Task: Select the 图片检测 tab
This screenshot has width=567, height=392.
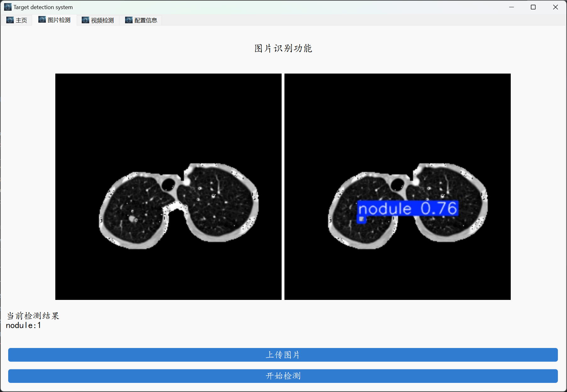Action: pyautogui.click(x=54, y=20)
